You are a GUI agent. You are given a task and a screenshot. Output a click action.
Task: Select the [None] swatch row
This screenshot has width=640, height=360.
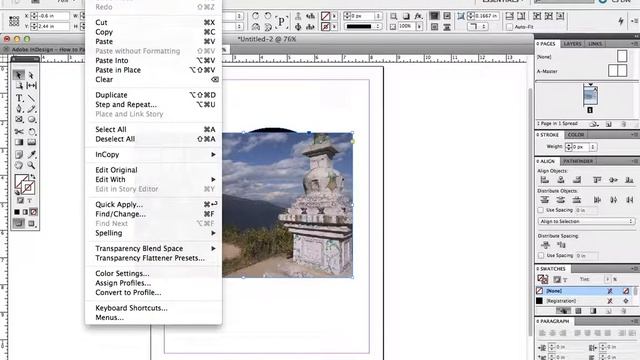point(585,291)
